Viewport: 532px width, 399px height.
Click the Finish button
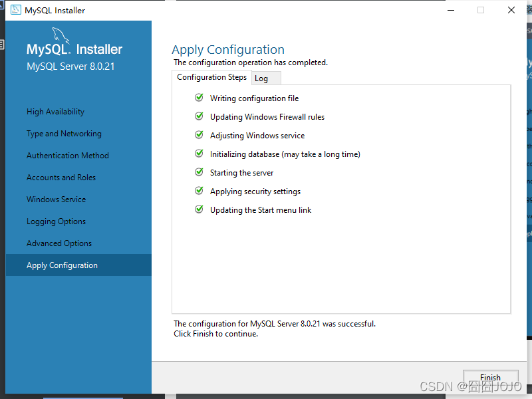(x=490, y=377)
